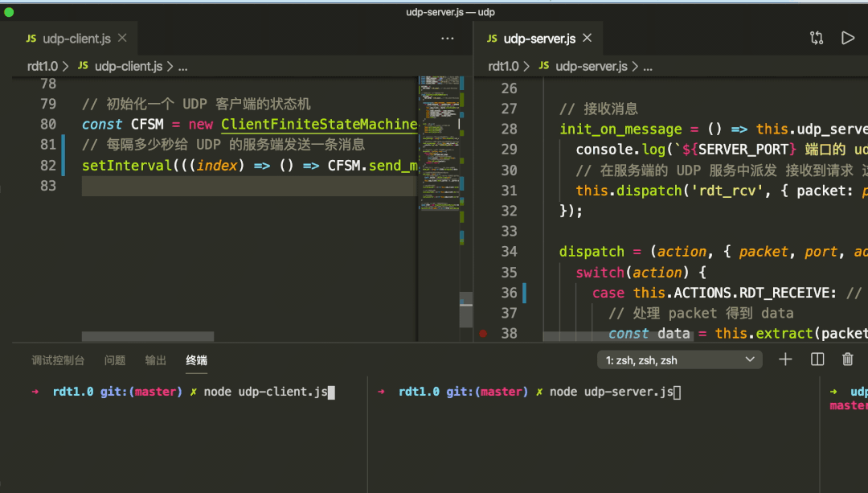Click init_on_message on line 28
The image size is (868, 493).
620,129
